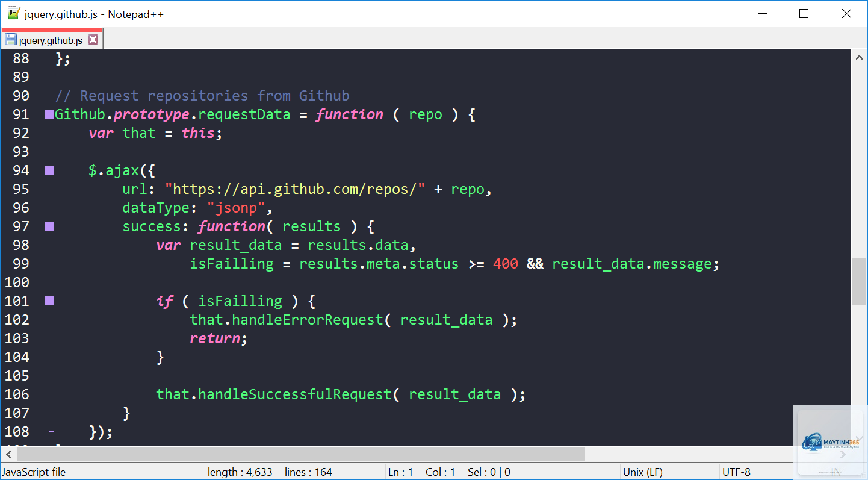Click line number 99 in the margin
This screenshot has height=480, width=868.
pos(21,264)
